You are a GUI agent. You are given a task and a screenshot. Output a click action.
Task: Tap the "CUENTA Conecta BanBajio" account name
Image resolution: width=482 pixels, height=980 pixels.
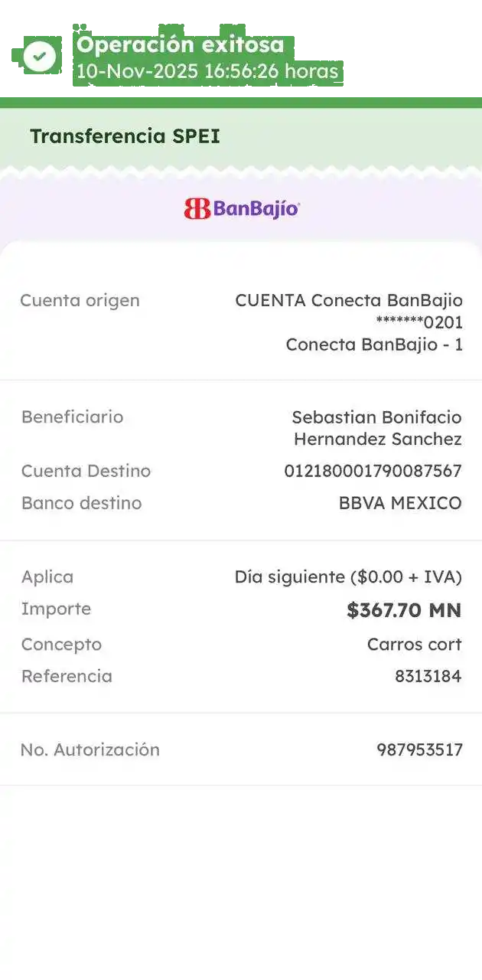[348, 300]
